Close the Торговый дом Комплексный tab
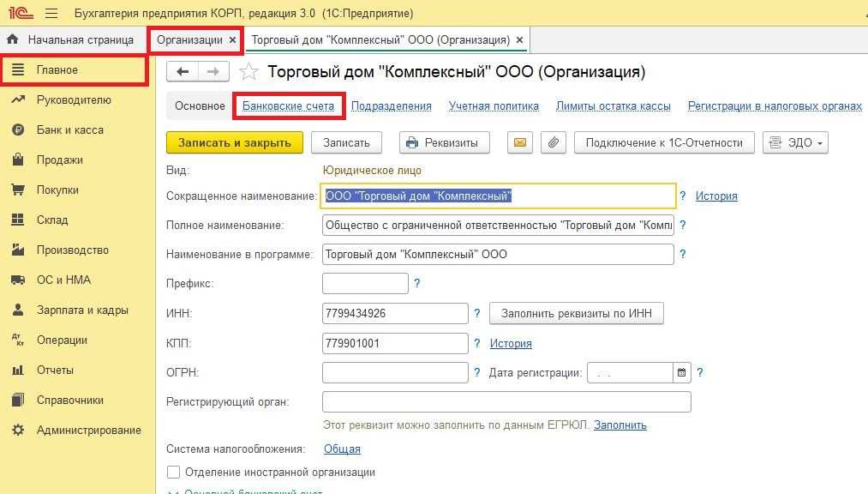The height and width of the screenshot is (494, 868). (519, 39)
